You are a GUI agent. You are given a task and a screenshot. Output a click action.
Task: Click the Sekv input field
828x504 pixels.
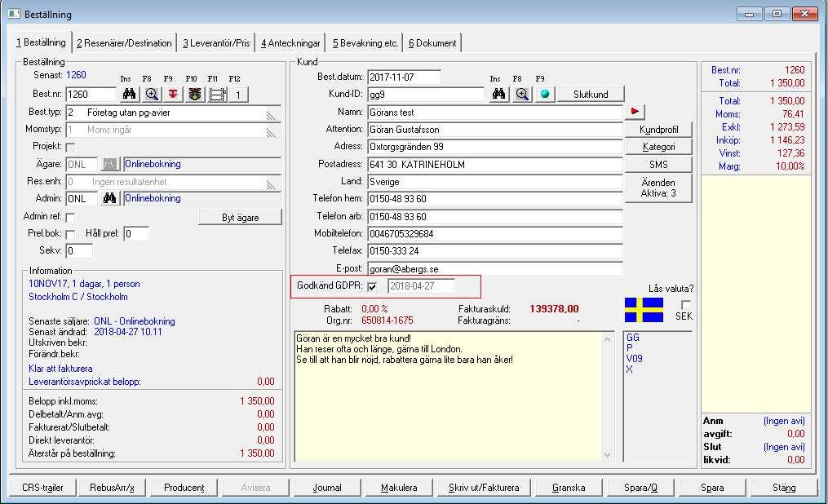point(79,251)
